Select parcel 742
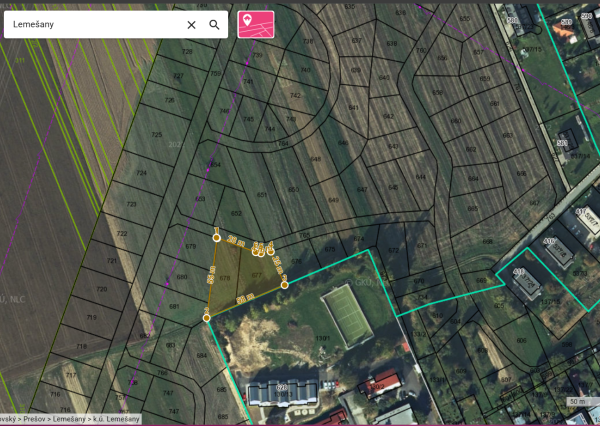 (295, 95)
